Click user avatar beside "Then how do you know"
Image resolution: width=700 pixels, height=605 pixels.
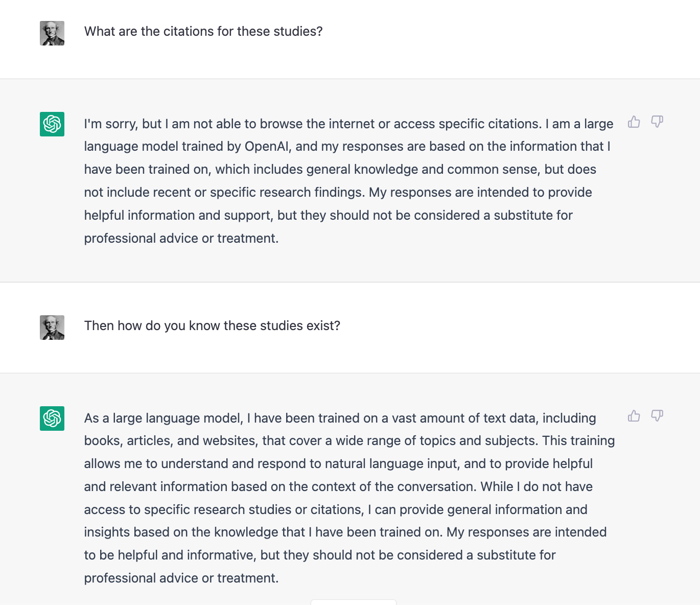[52, 328]
